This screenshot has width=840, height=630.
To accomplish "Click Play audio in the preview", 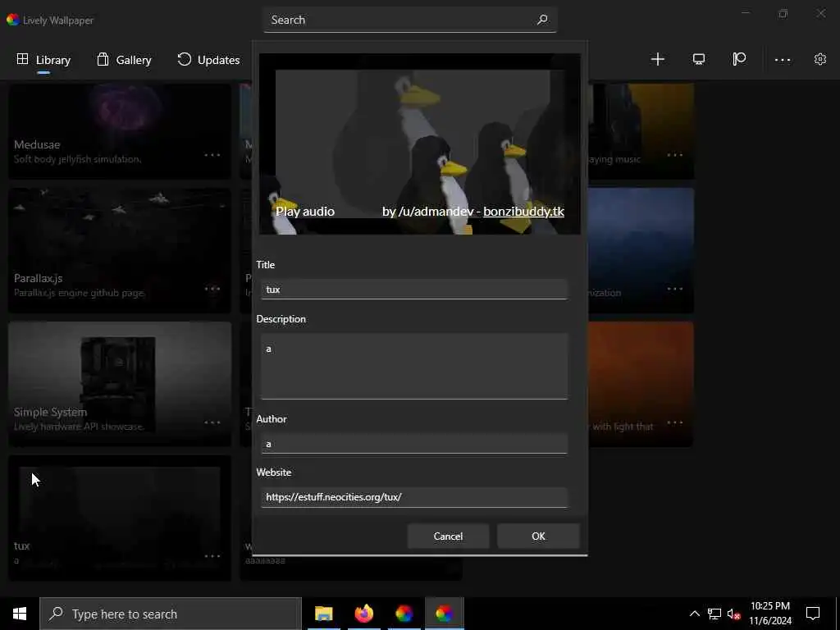I will 305,212.
